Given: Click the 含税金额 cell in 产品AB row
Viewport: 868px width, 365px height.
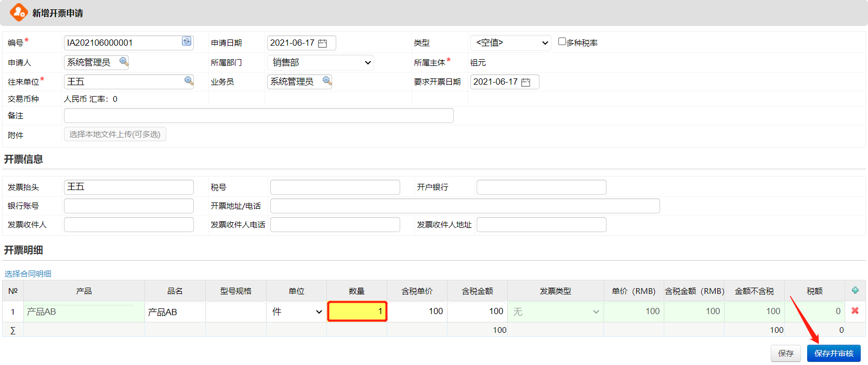Looking at the screenshot, I should 477,312.
